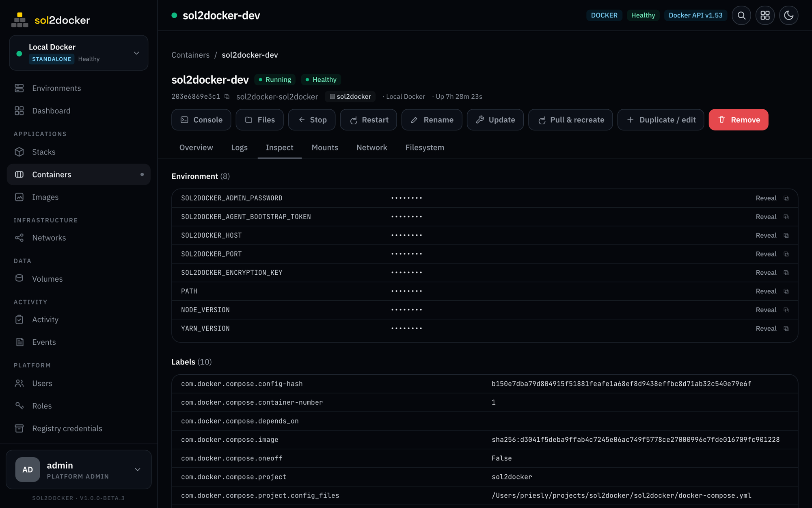This screenshot has width=812, height=508.
Task: Reveal the NODE_VERSION value
Action: point(766,310)
